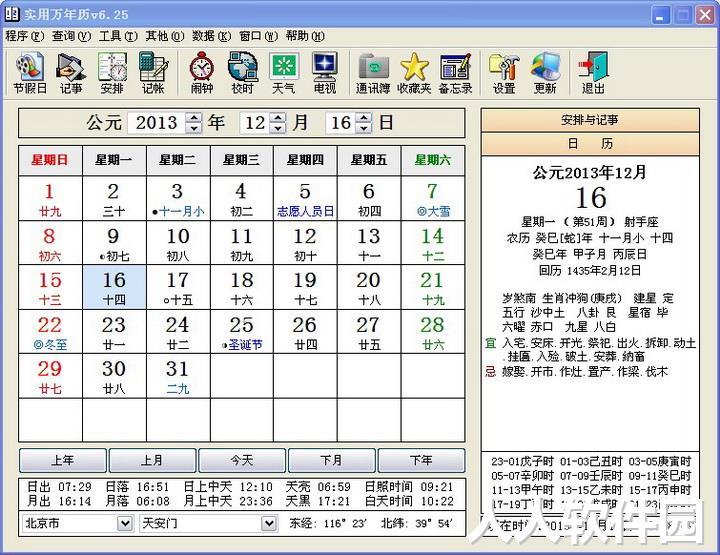The image size is (720, 555).
Task: Open the 记帐 accounting tool
Action: click(x=153, y=73)
